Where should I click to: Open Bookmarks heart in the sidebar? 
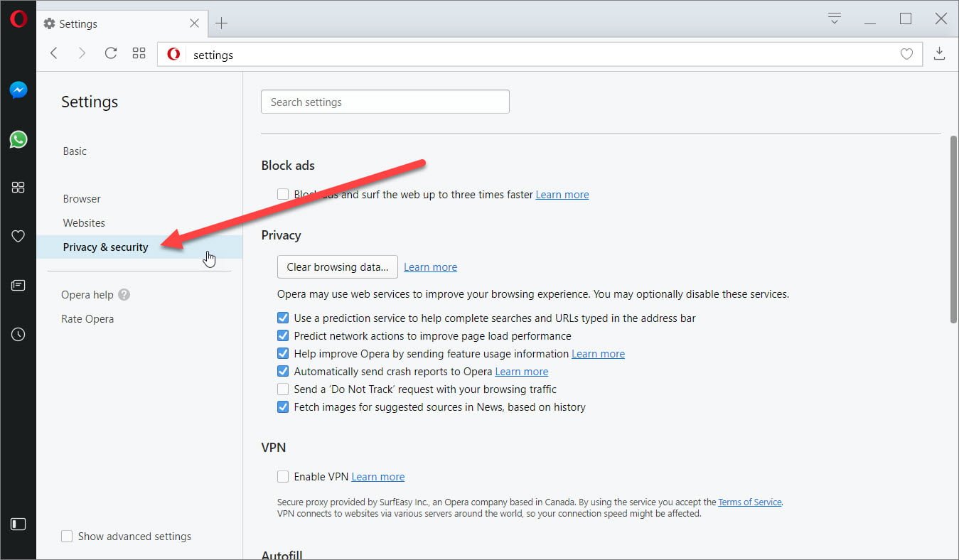18,237
